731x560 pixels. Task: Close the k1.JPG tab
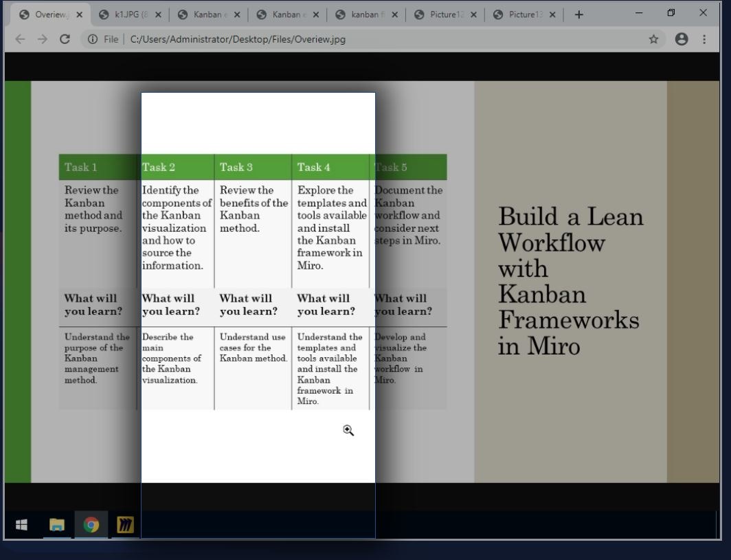coord(158,14)
